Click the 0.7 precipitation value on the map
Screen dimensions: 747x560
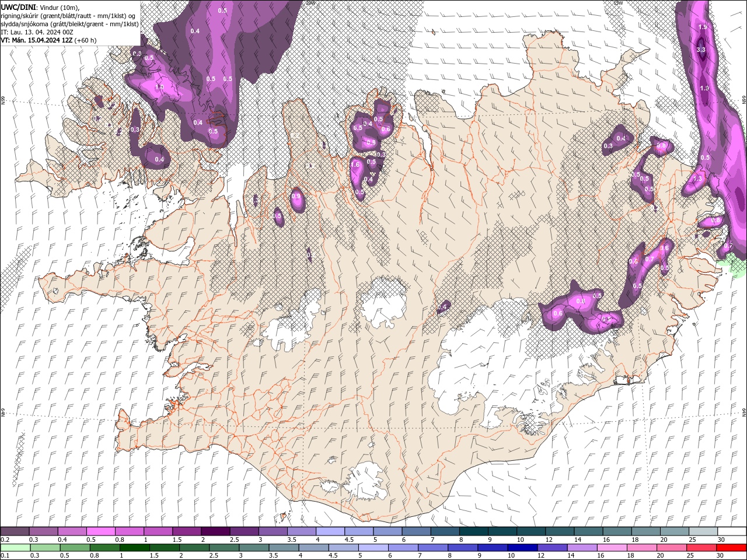649,259
